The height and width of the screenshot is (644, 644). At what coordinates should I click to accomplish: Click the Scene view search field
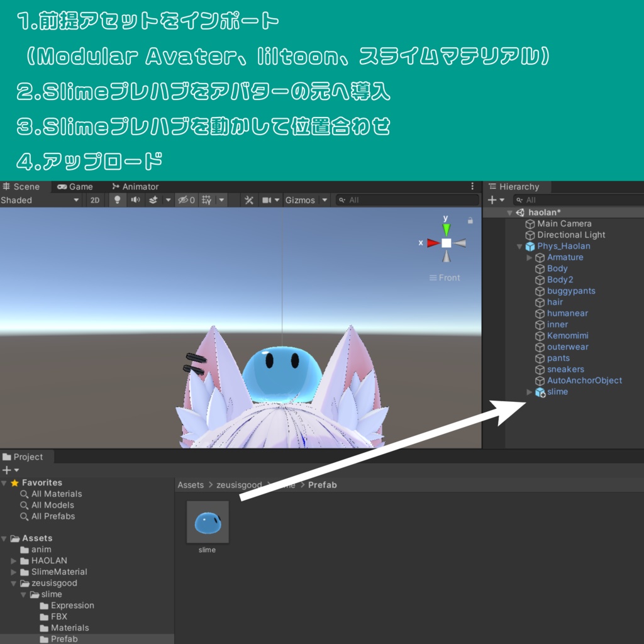tap(408, 200)
